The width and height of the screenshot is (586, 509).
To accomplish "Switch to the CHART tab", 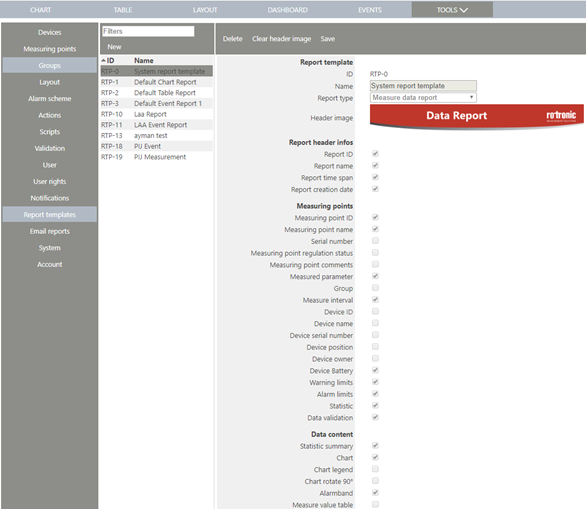I will [x=40, y=10].
